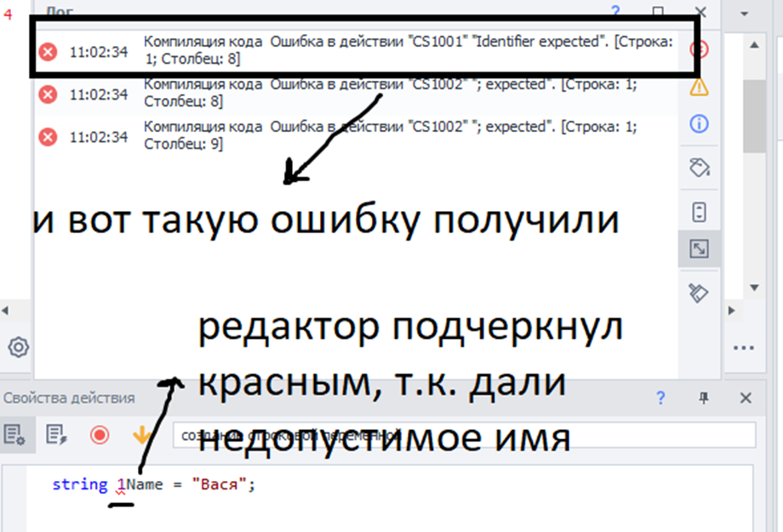Toggle warning messages filter in log
Image resolution: width=783 pixels, height=532 pixels.
tap(699, 87)
